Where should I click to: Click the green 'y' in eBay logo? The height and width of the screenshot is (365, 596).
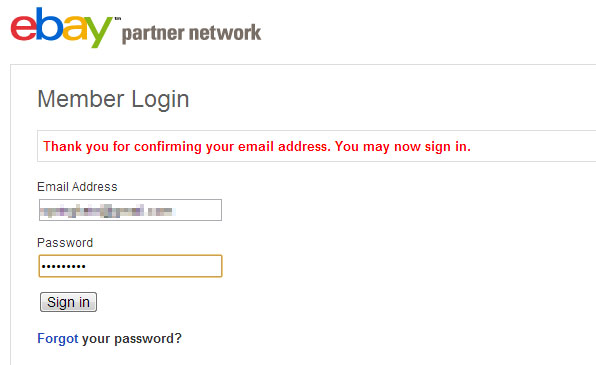pos(100,32)
